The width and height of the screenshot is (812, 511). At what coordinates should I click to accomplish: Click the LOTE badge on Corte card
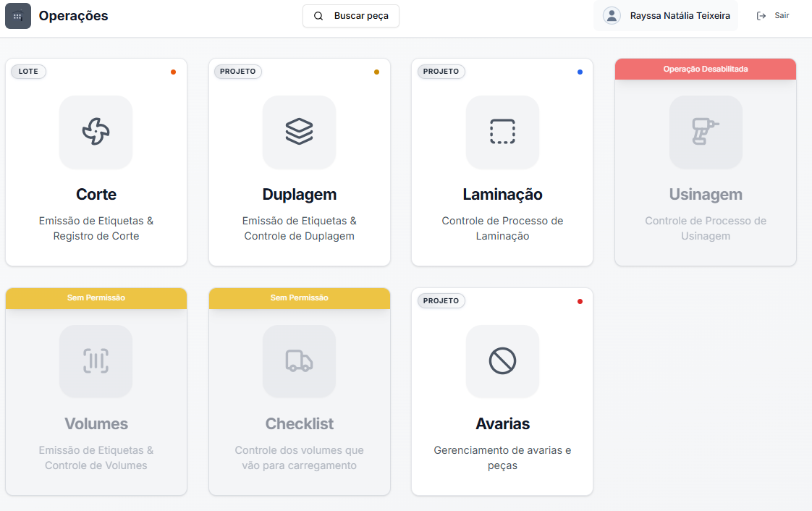click(x=29, y=72)
